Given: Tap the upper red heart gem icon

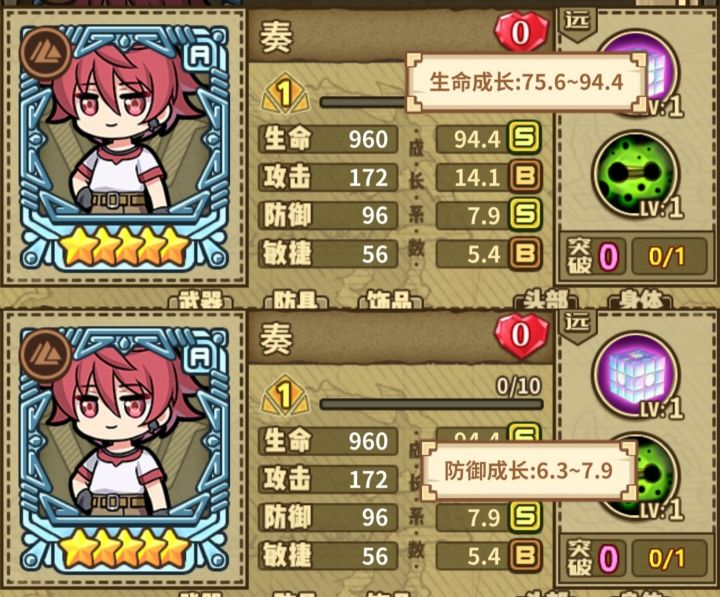Looking at the screenshot, I should [x=521, y=31].
